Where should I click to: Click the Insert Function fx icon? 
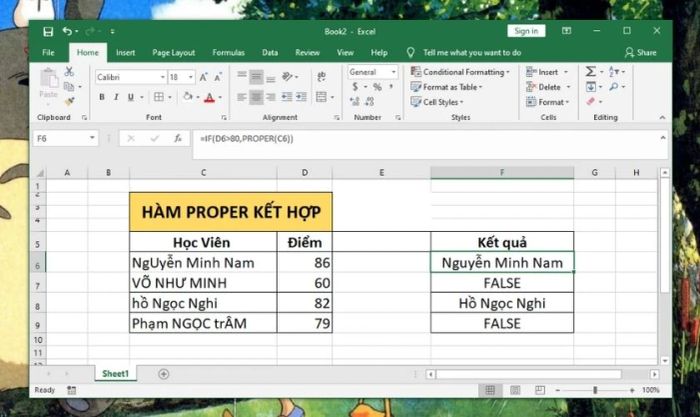click(x=178, y=139)
